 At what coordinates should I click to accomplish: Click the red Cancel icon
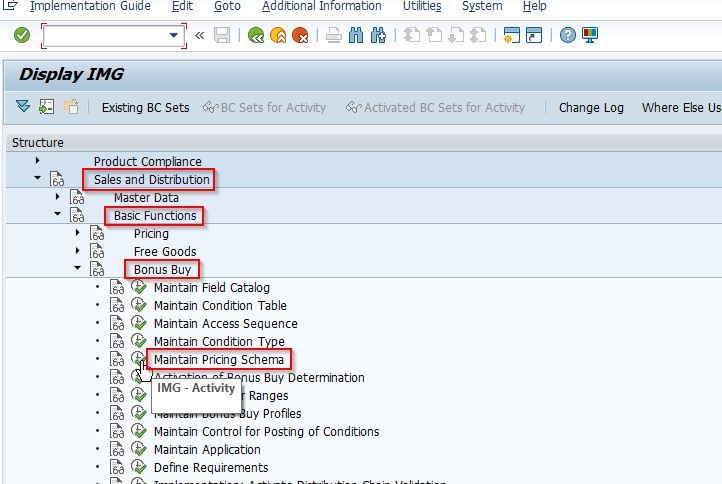tap(300, 35)
